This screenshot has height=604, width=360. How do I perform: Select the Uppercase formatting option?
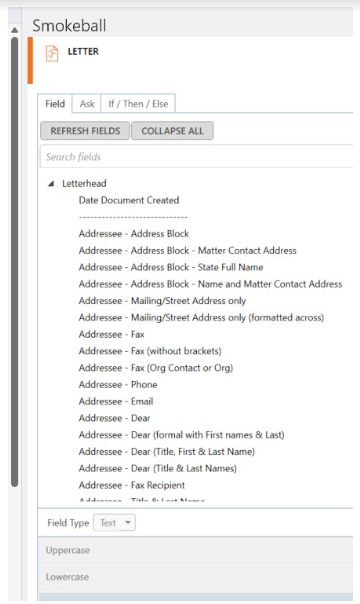click(x=195, y=550)
